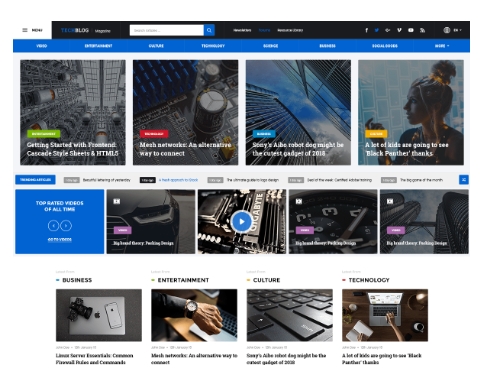
Task: Click the TechBlog logo
Action: pos(75,30)
